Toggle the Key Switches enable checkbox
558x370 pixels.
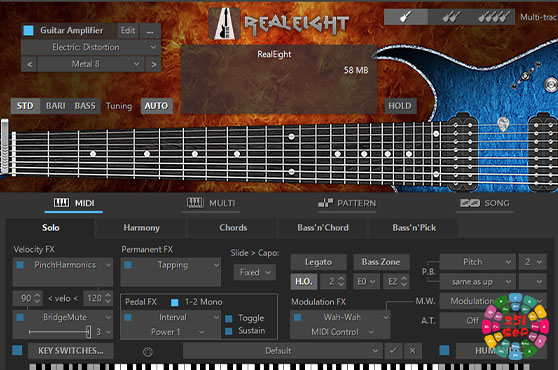[x=17, y=350]
